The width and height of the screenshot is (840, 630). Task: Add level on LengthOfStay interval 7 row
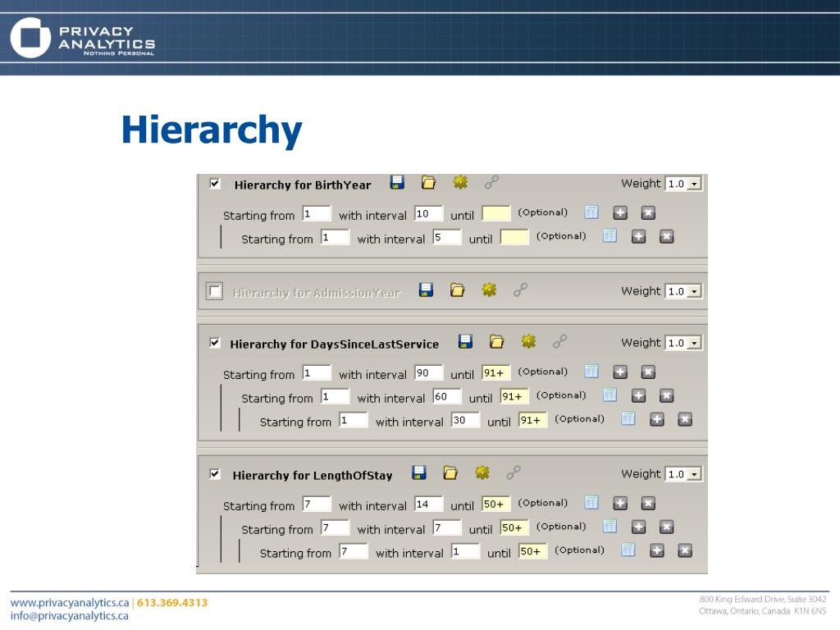pos(638,527)
